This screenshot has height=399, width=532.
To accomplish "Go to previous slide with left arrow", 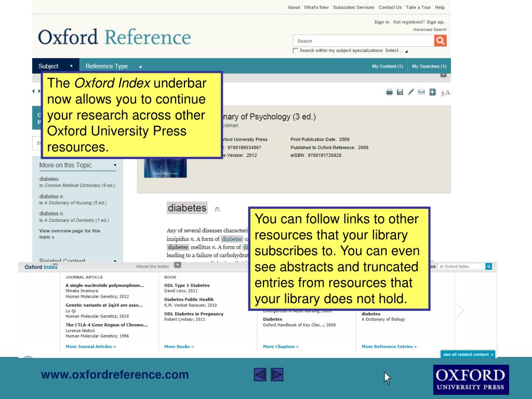I will click(260, 375).
